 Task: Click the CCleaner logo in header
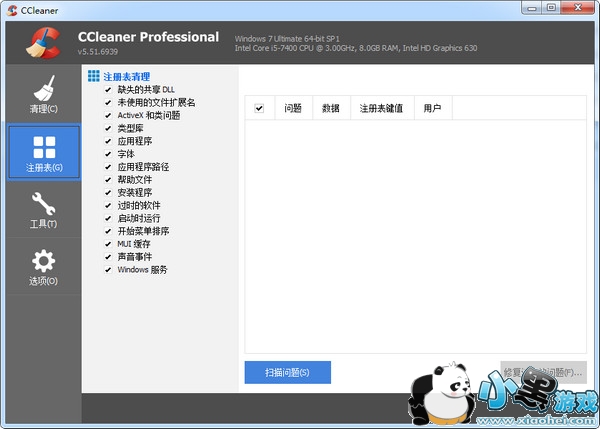coord(44,42)
